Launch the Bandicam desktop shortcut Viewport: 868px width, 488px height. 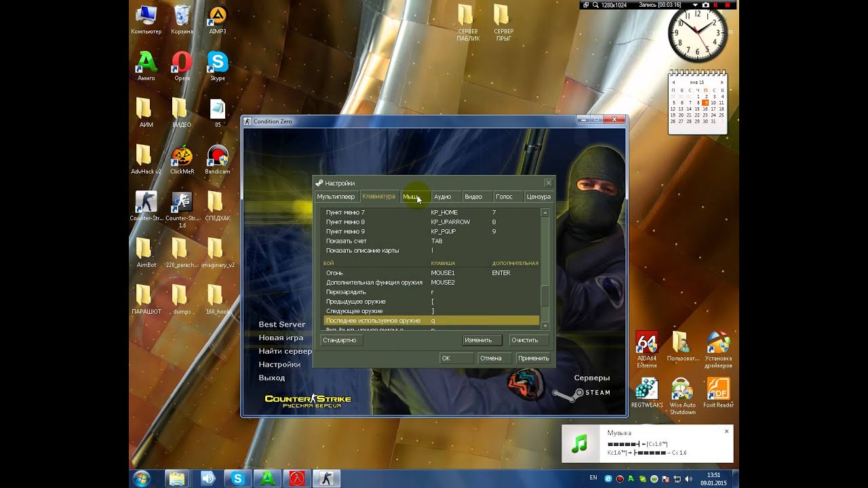point(217,160)
